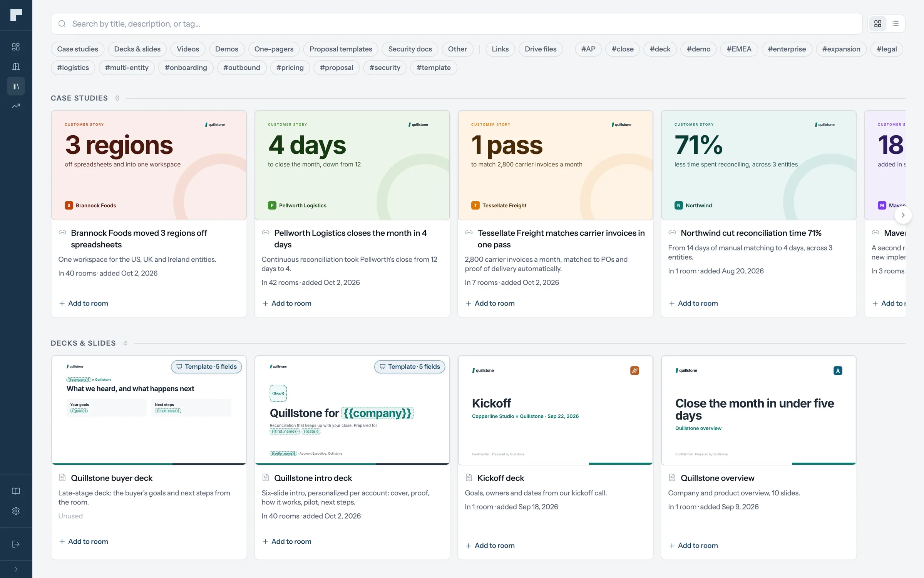Image resolution: width=924 pixels, height=578 pixels.
Task: Add Tessellate Freight case study to room
Action: tap(490, 303)
